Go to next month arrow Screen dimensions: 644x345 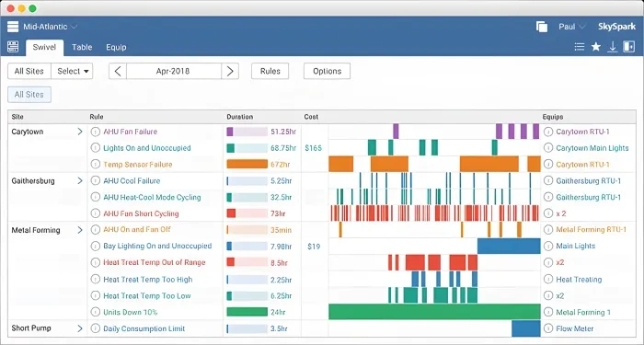pos(230,71)
